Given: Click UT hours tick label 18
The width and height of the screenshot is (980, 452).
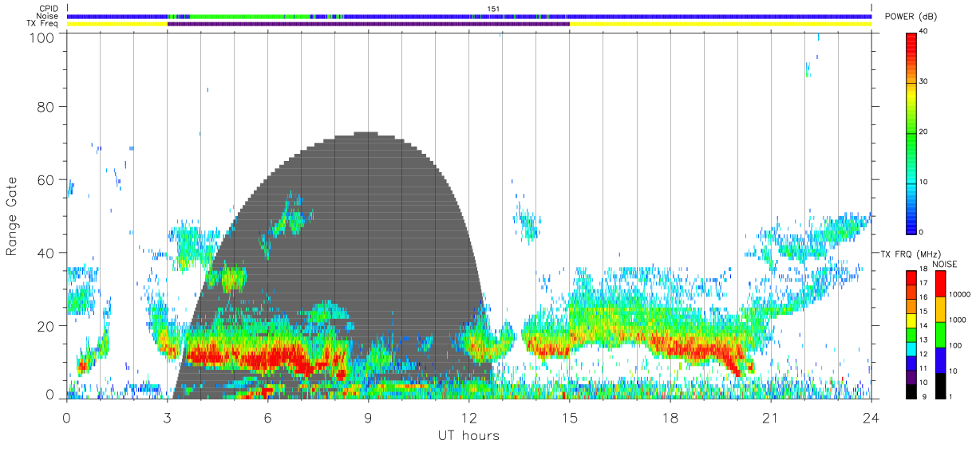Looking at the screenshot, I should click(670, 417).
